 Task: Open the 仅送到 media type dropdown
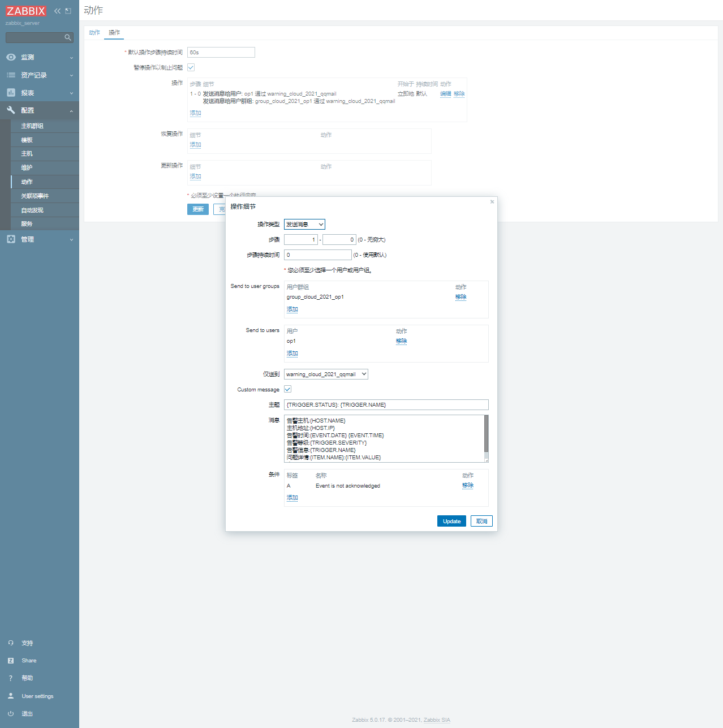point(326,374)
